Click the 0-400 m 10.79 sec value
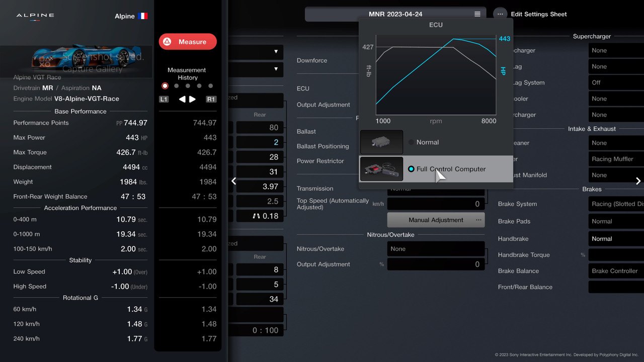This screenshot has width=644, height=362. 132,219
